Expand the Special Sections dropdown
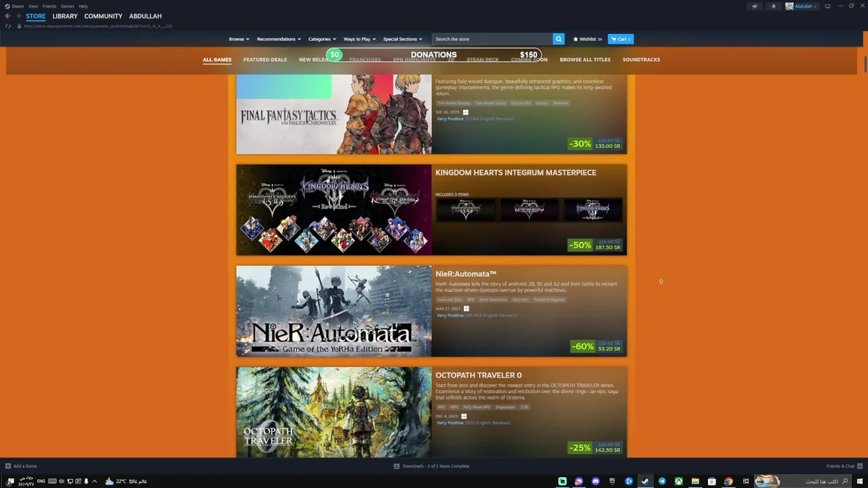The height and width of the screenshot is (488, 868). pos(402,39)
